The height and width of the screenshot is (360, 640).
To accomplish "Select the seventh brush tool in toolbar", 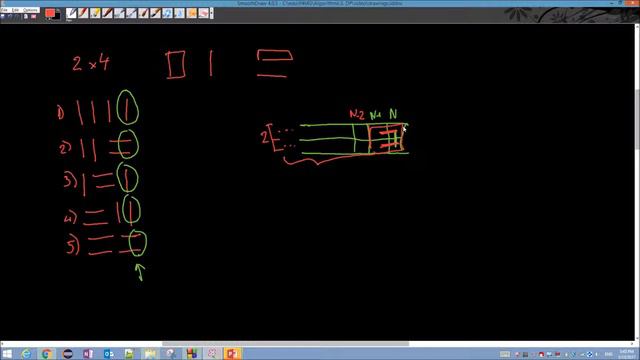I will pyautogui.click(x=143, y=13).
